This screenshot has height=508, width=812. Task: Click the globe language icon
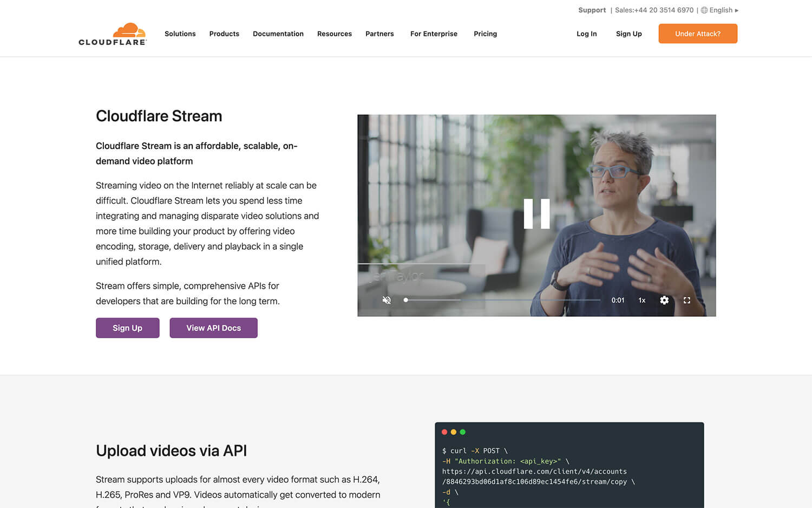click(x=704, y=10)
